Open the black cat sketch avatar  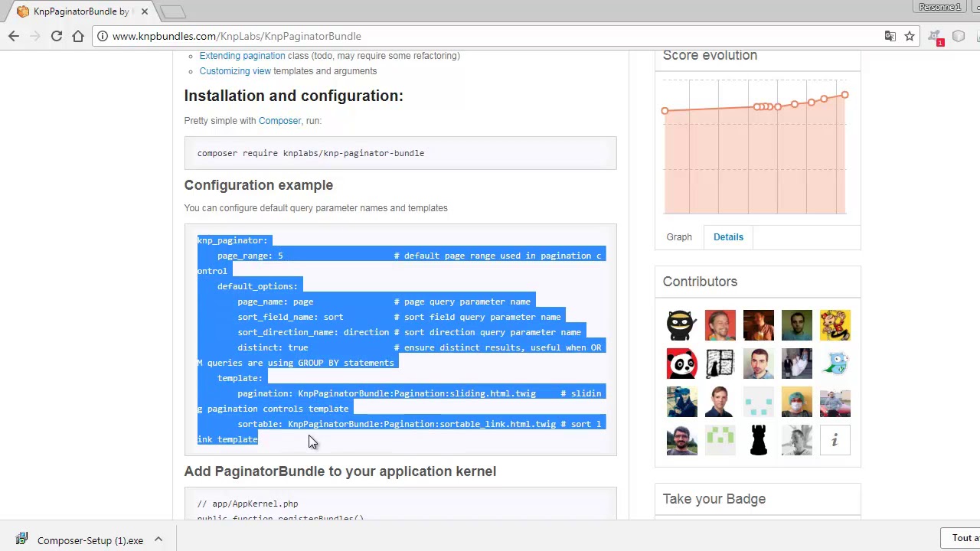720,364
